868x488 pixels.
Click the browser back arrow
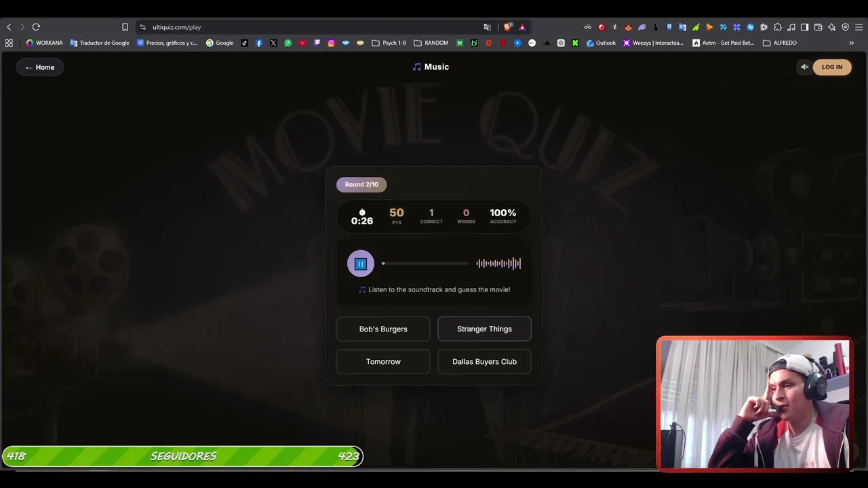tap(9, 27)
